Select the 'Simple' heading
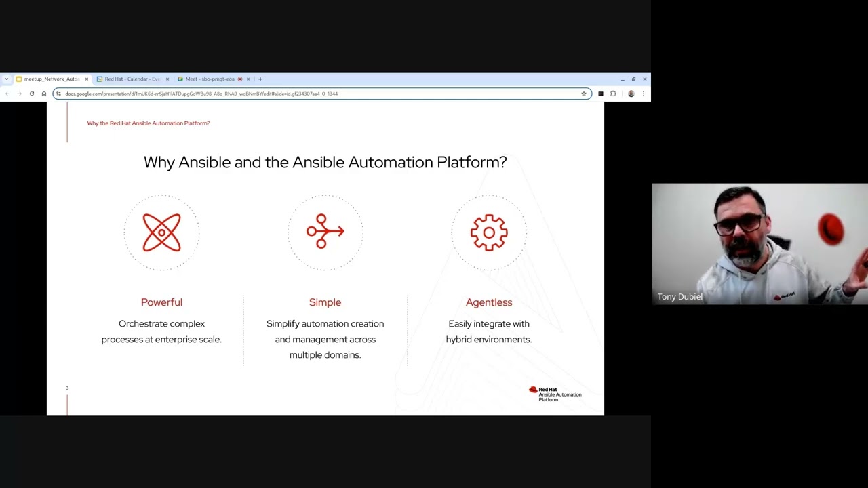868x488 pixels. tap(325, 302)
